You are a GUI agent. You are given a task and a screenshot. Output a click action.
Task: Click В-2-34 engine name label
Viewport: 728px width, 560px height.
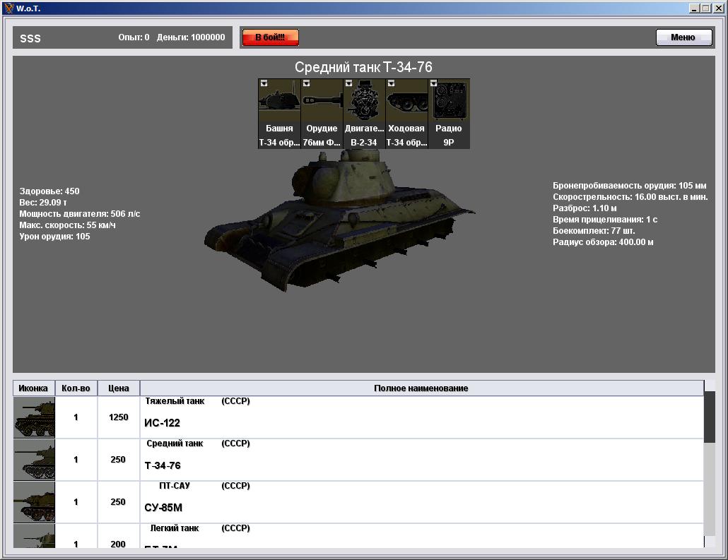[x=364, y=143]
